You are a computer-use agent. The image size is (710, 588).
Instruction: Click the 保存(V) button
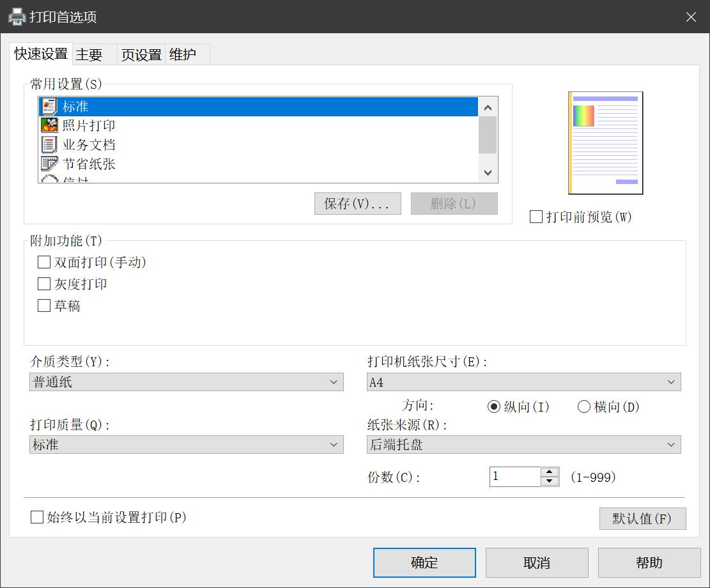click(357, 203)
